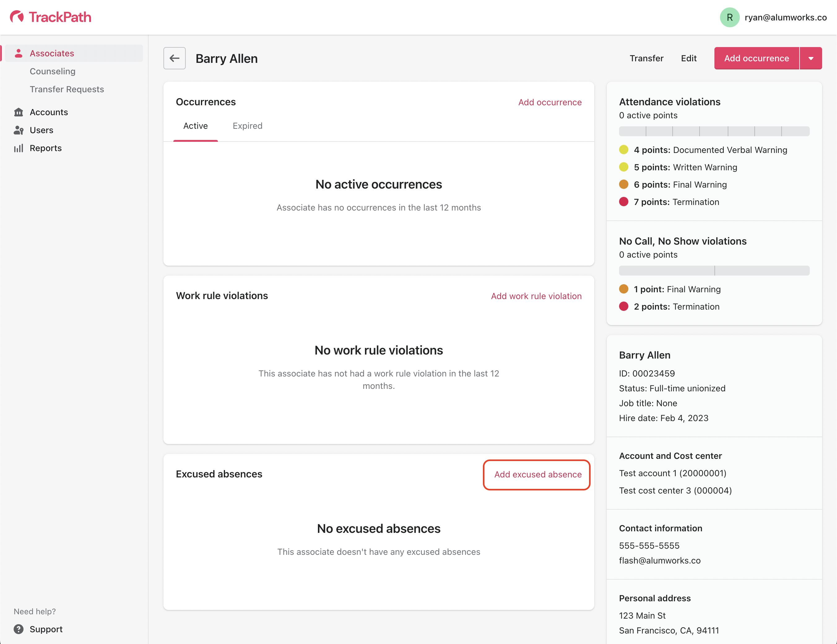
Task: Click the Add work rule violation link
Action: point(536,296)
